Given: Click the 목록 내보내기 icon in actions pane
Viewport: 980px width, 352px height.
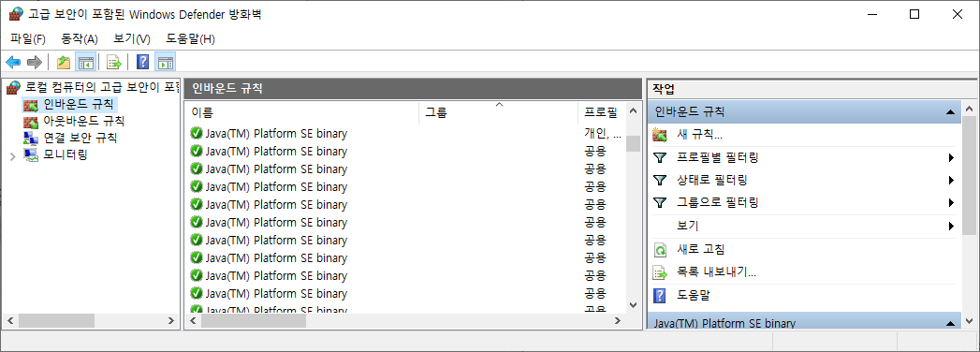Looking at the screenshot, I should click(x=660, y=272).
